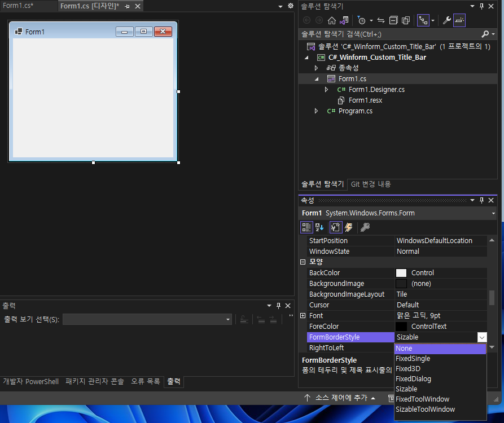Expand Form1.Designer.cs node

pos(327,90)
